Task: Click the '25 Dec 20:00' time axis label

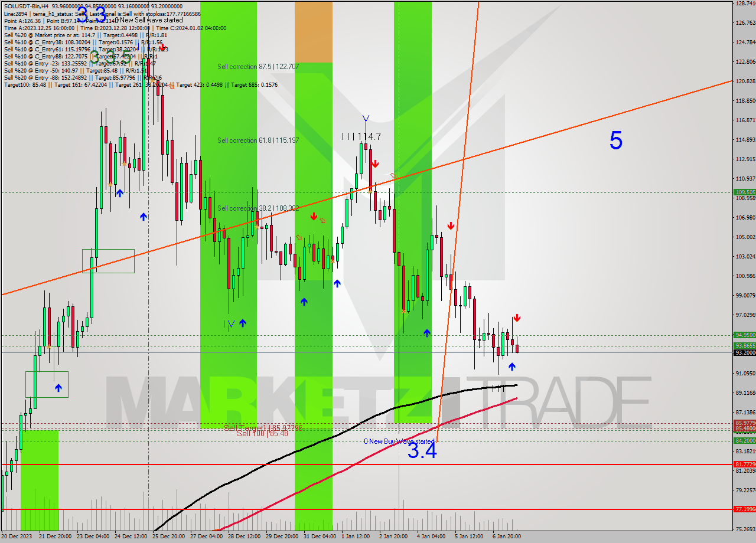Action: (168, 537)
